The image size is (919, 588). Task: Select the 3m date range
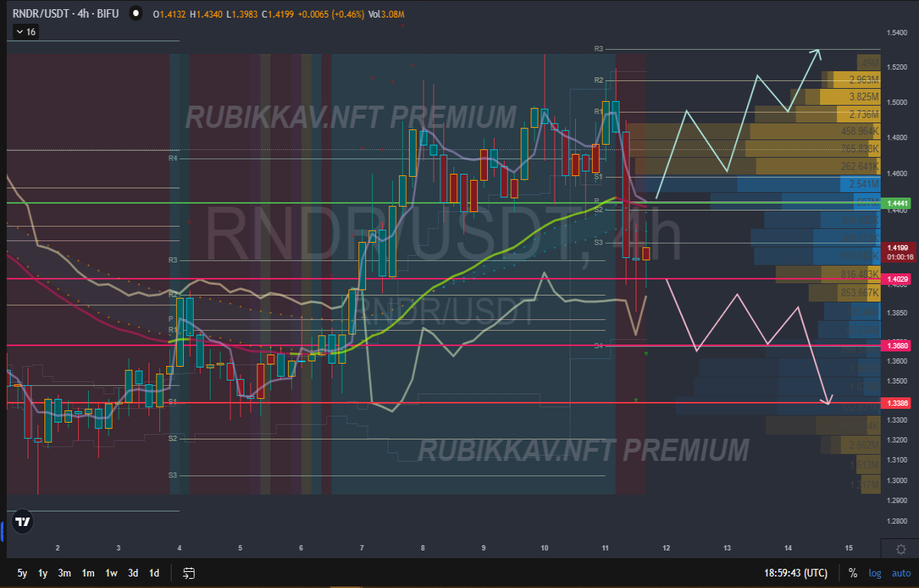65,573
